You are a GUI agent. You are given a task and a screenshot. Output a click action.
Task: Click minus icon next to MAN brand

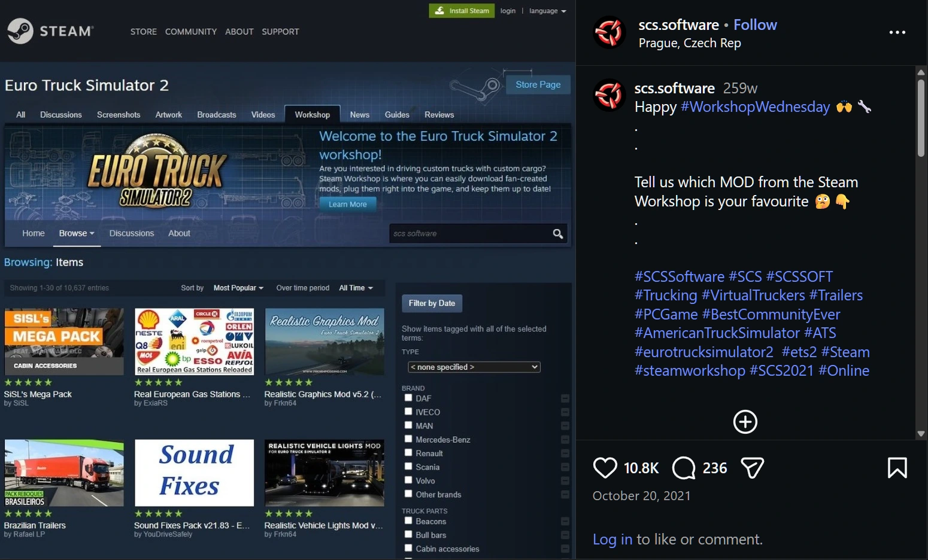pos(565,426)
